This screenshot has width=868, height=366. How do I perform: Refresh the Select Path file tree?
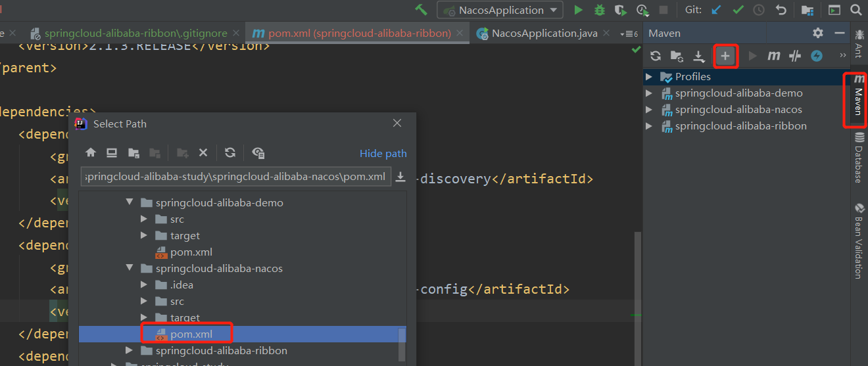230,152
